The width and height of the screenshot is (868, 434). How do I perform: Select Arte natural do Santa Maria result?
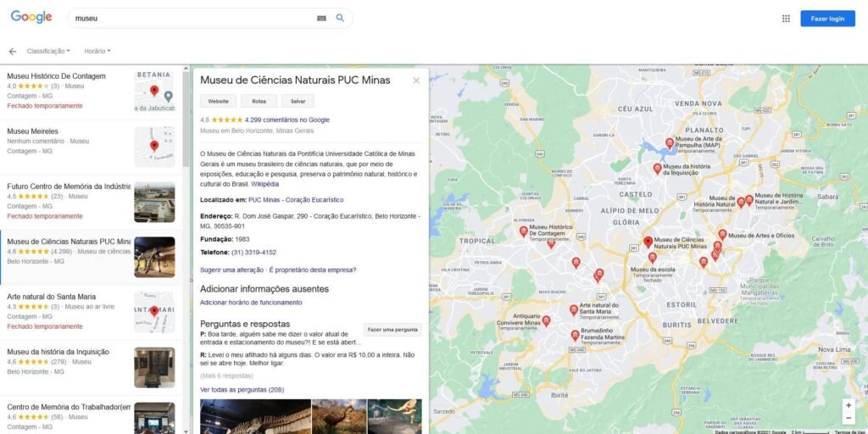91,313
